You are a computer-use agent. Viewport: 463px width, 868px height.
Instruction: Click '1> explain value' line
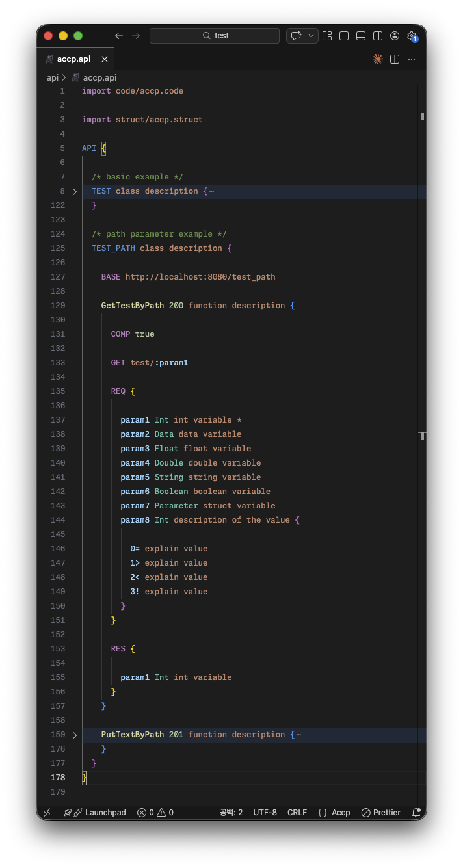(x=169, y=563)
